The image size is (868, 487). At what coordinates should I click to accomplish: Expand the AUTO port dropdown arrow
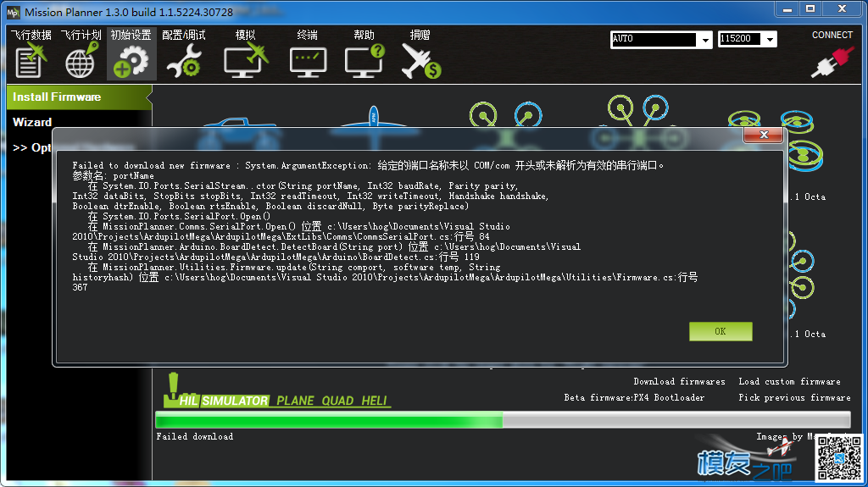tap(704, 39)
